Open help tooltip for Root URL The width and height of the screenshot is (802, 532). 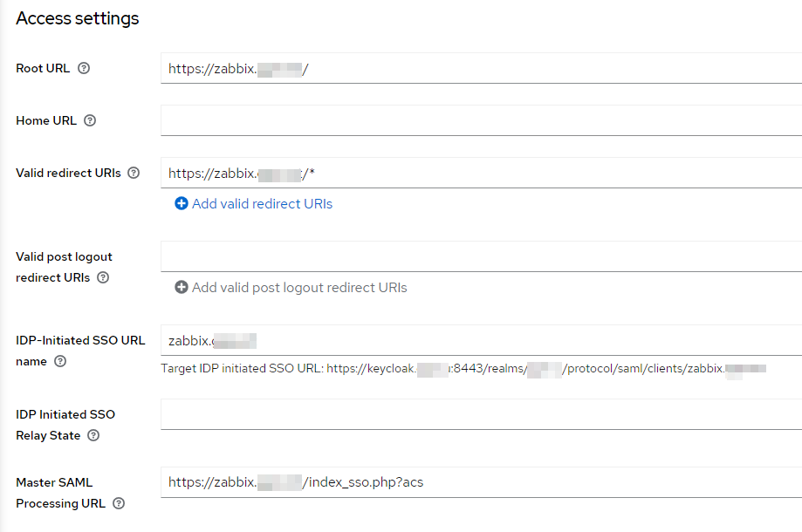(84, 68)
